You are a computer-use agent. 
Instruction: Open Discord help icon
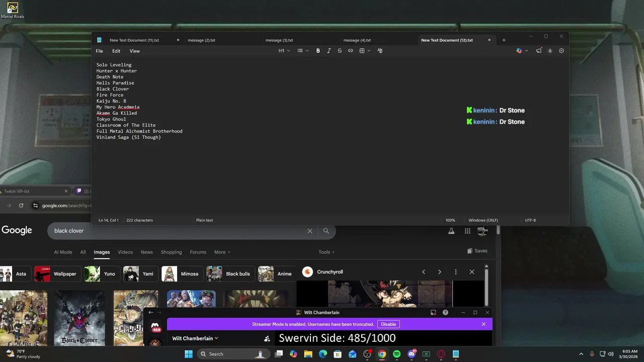click(x=445, y=313)
